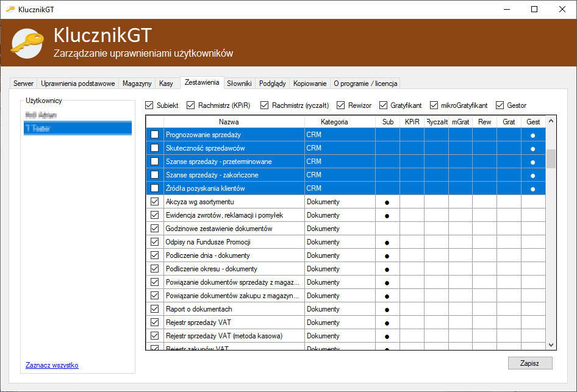Click the Sub column header
The width and height of the screenshot is (577, 392).
388,122
